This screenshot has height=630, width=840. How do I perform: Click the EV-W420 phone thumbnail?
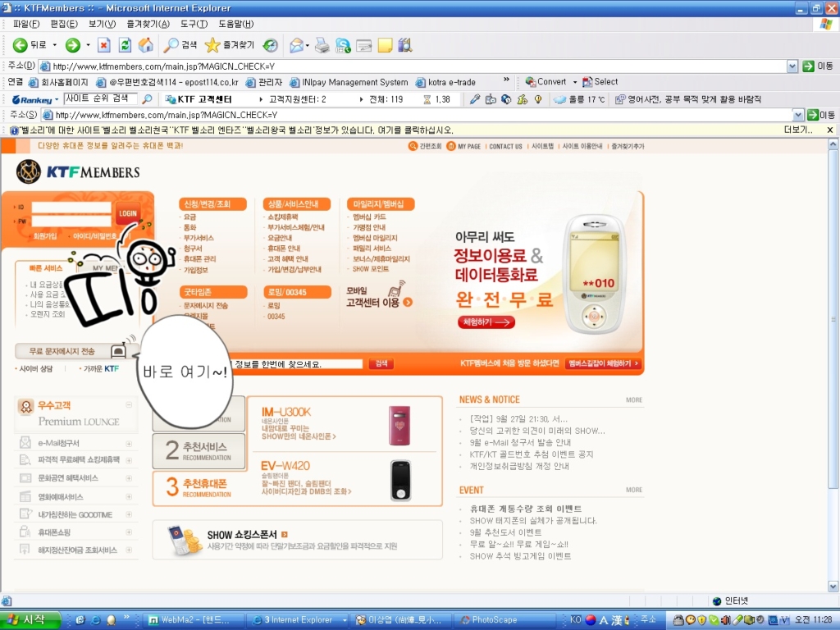pos(400,480)
